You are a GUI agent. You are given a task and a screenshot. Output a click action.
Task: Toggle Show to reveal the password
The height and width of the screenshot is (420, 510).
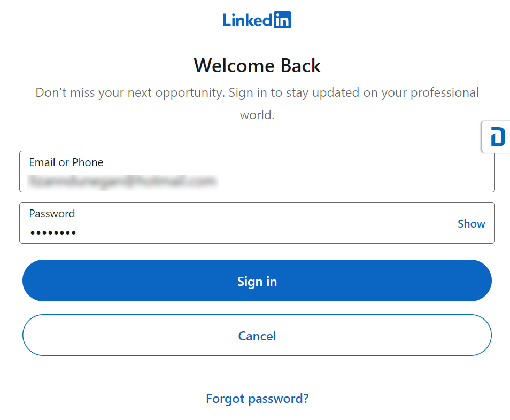tap(471, 224)
